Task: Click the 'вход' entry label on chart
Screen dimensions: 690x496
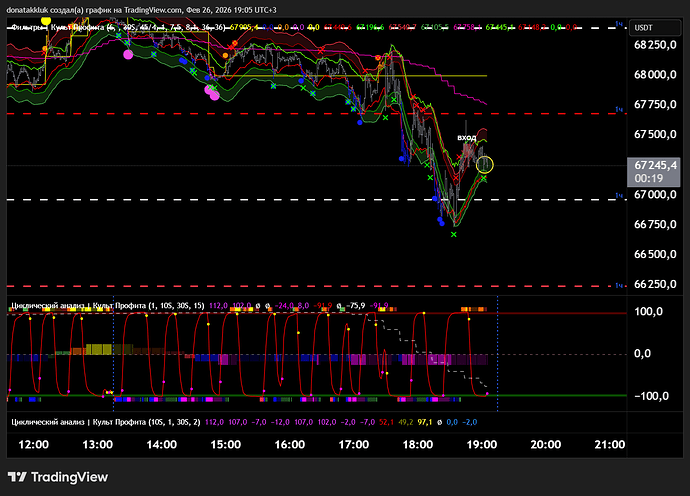Action: [467, 137]
